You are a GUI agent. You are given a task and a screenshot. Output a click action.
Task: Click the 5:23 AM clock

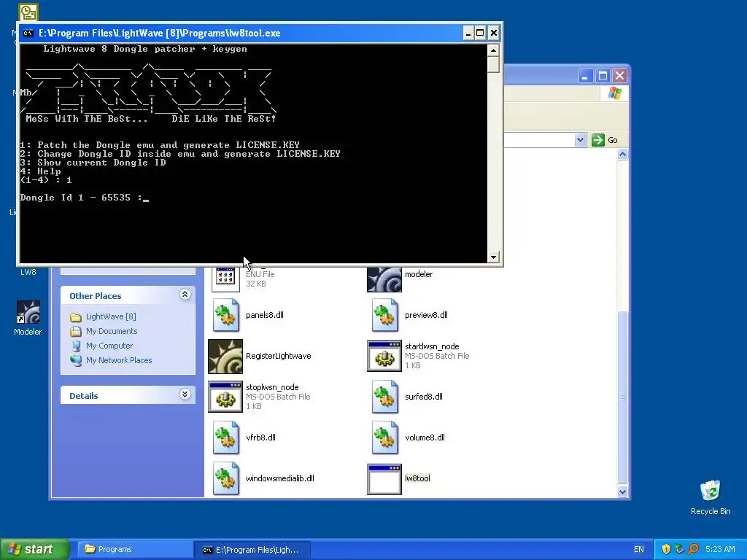[x=720, y=549]
